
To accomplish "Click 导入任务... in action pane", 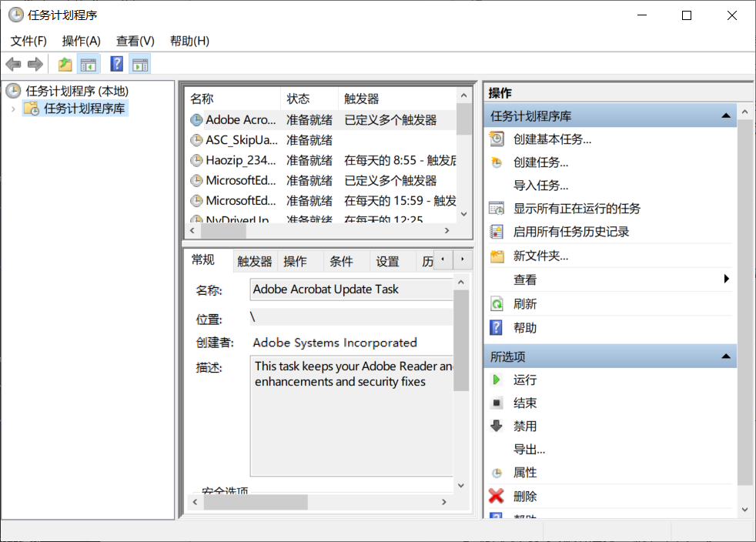I will tap(541, 186).
